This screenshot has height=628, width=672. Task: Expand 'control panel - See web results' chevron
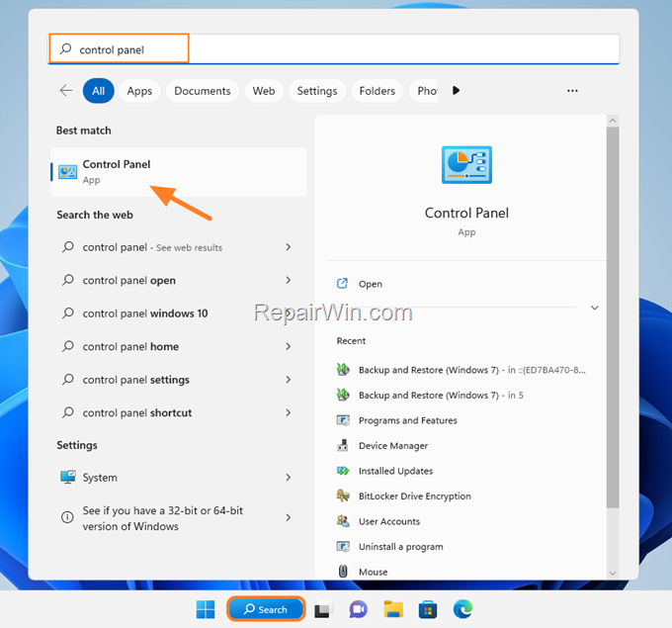click(289, 247)
